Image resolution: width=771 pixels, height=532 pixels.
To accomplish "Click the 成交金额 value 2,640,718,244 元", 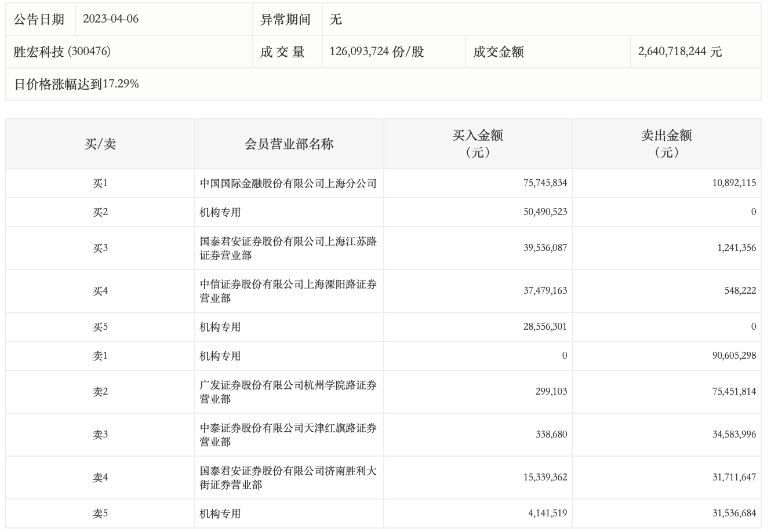I will pos(679,52).
